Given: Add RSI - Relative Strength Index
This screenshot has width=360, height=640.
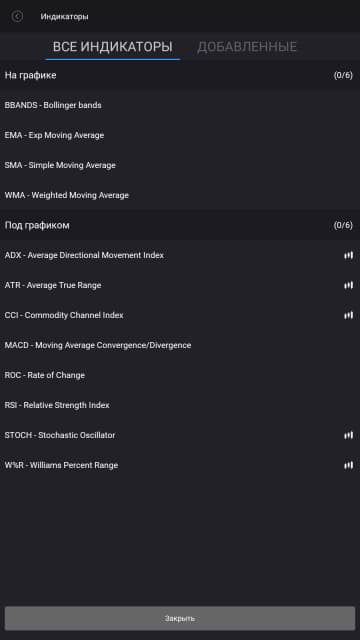Looking at the screenshot, I should (180, 405).
